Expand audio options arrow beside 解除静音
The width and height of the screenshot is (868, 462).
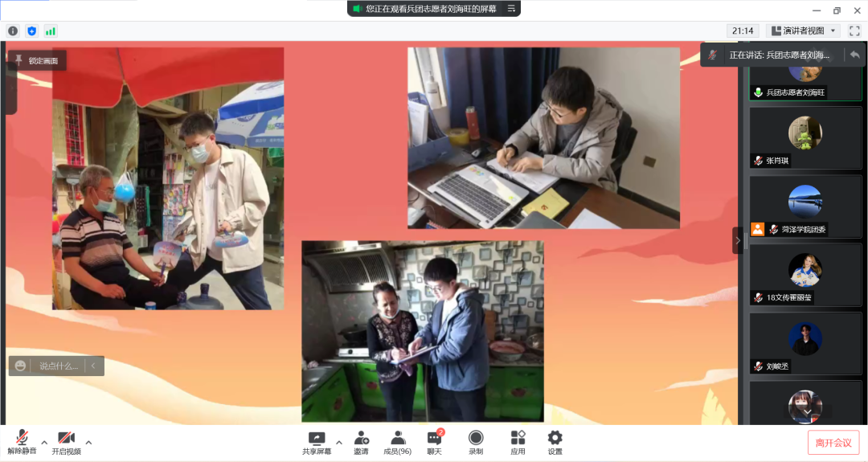(x=44, y=441)
